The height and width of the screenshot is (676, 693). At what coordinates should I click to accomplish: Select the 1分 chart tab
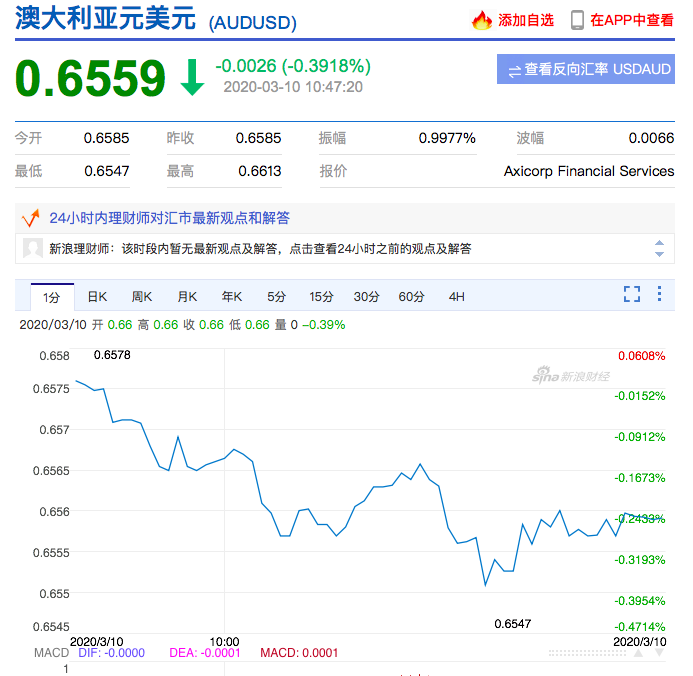[52, 297]
